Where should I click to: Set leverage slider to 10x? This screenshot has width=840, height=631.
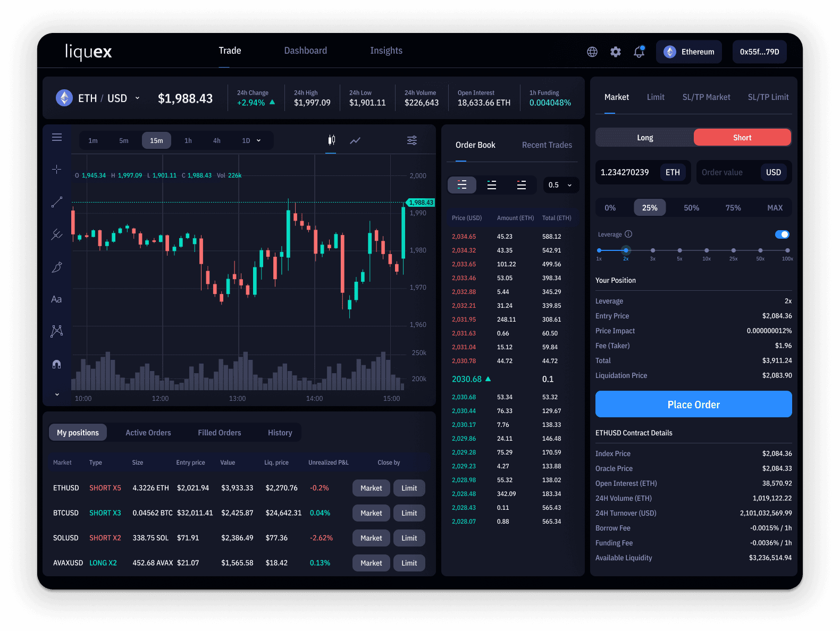[707, 250]
